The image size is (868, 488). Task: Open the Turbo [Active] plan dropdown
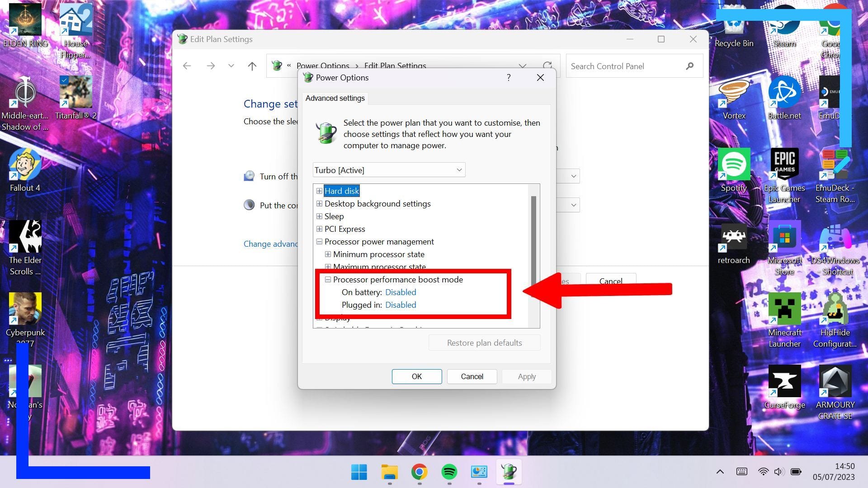(x=389, y=170)
